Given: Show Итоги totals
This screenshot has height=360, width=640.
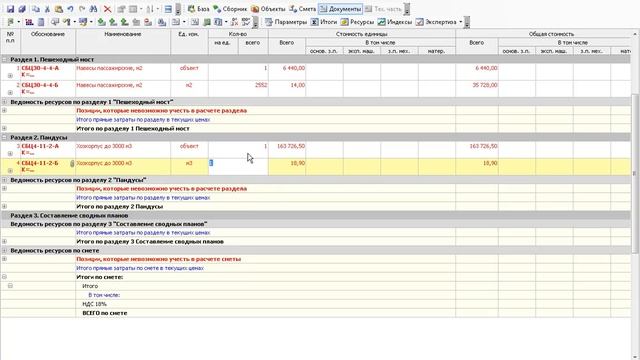Looking at the screenshot, I should point(324,22).
